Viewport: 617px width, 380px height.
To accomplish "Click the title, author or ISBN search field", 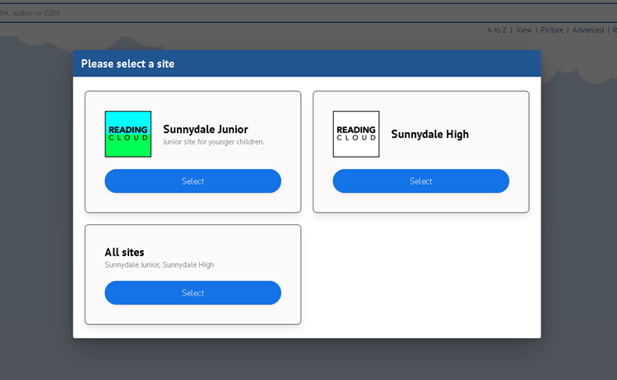I will (x=308, y=13).
